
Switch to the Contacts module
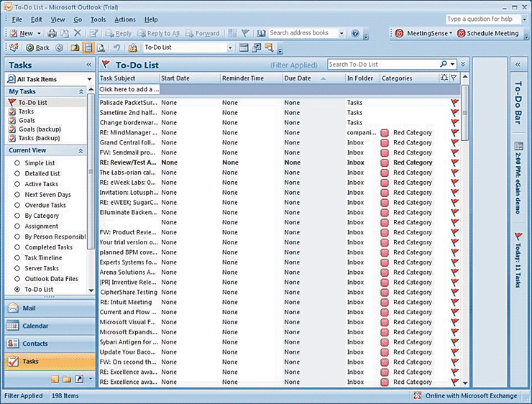tap(50, 344)
